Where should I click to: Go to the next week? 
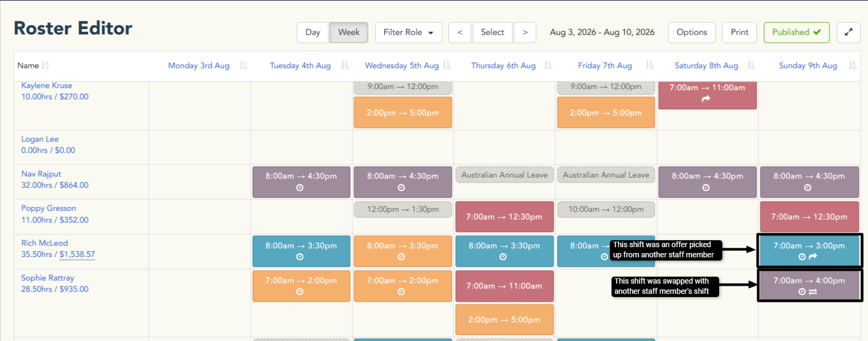[x=525, y=32]
